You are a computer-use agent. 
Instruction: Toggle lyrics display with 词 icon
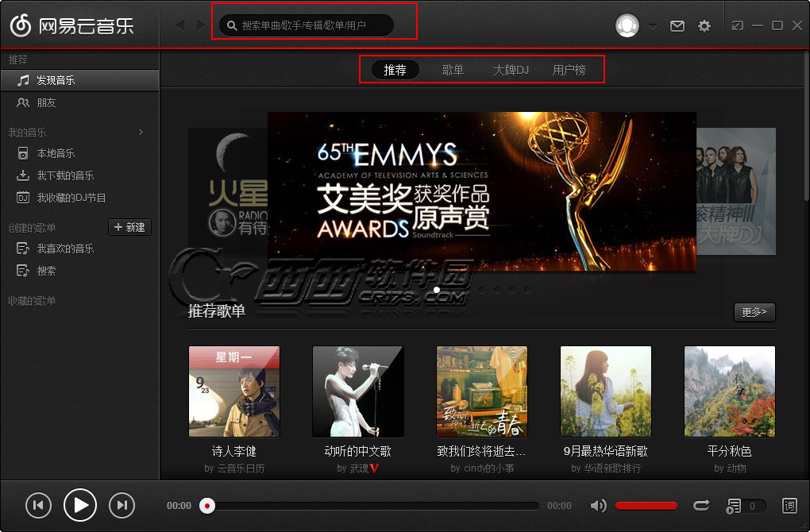pyautogui.click(x=789, y=506)
